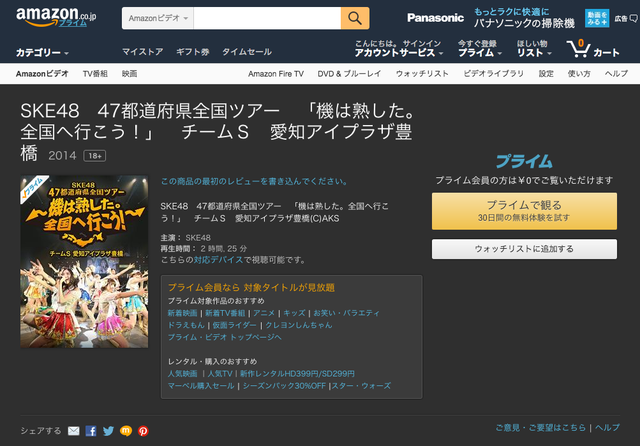Open マーベル購入セール link
Viewport: 640px width, 446px height.
[x=201, y=386]
